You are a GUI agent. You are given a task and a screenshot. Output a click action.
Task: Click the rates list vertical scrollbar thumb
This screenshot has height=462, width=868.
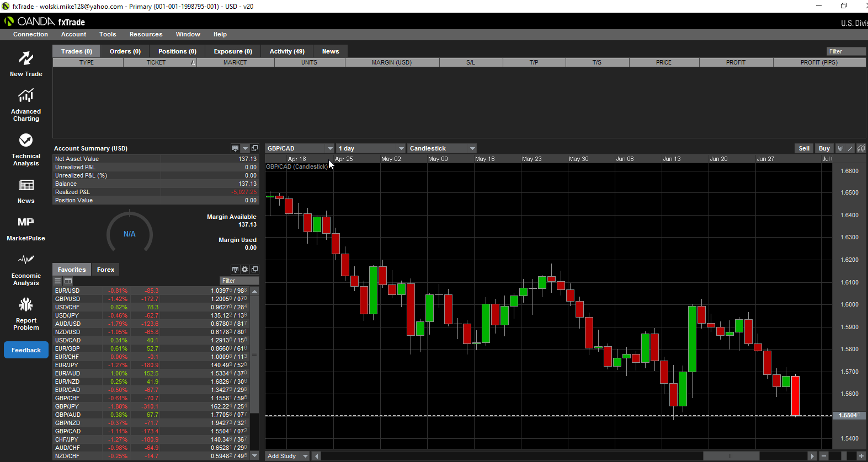[254, 354]
